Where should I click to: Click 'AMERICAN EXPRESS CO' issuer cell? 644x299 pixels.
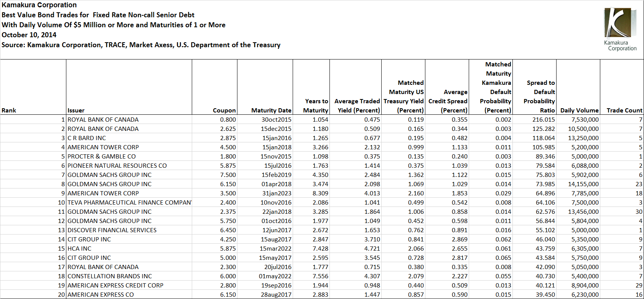click(x=101, y=295)
